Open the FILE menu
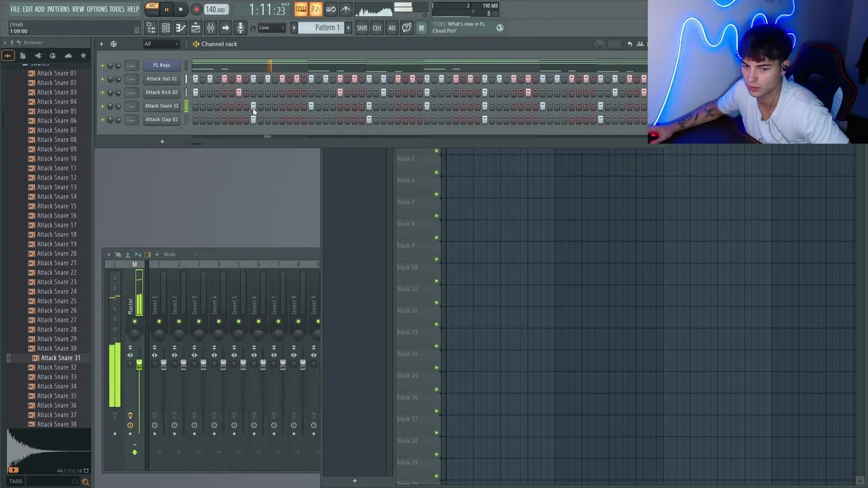Screen dimensions: 868x488 pyautogui.click(x=15, y=9)
